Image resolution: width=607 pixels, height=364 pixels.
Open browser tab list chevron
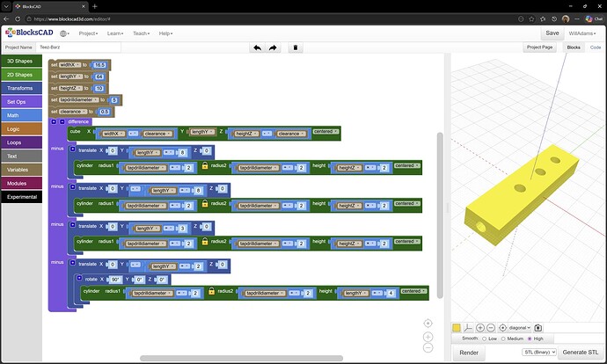coord(6,6)
